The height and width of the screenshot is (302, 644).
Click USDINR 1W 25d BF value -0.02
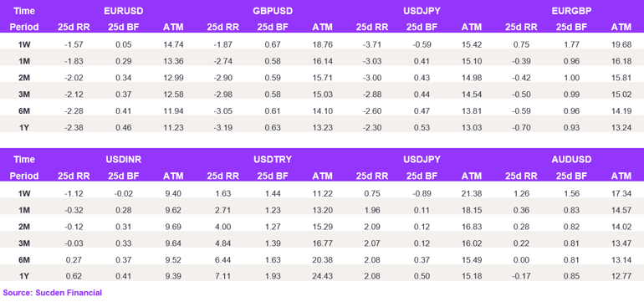coord(124,193)
